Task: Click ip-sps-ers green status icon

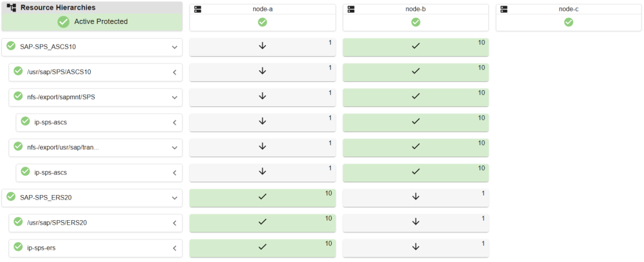Action: [x=18, y=247]
